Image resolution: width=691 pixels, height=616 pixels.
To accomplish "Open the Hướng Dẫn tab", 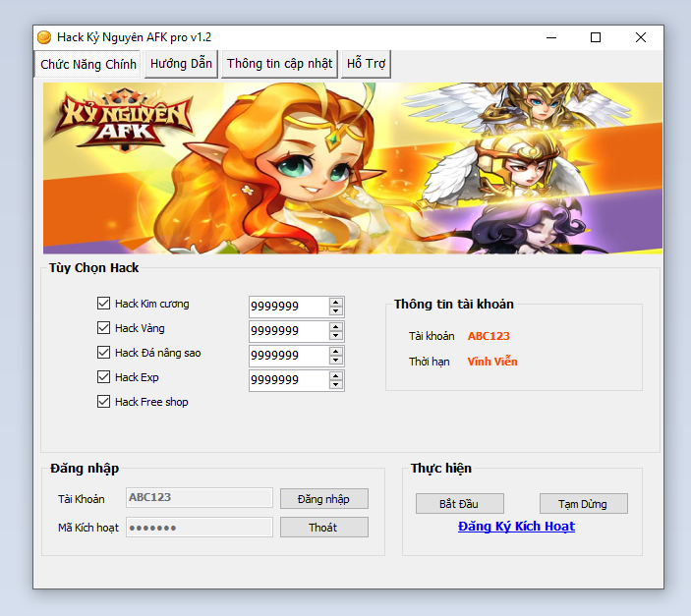I will [181, 64].
